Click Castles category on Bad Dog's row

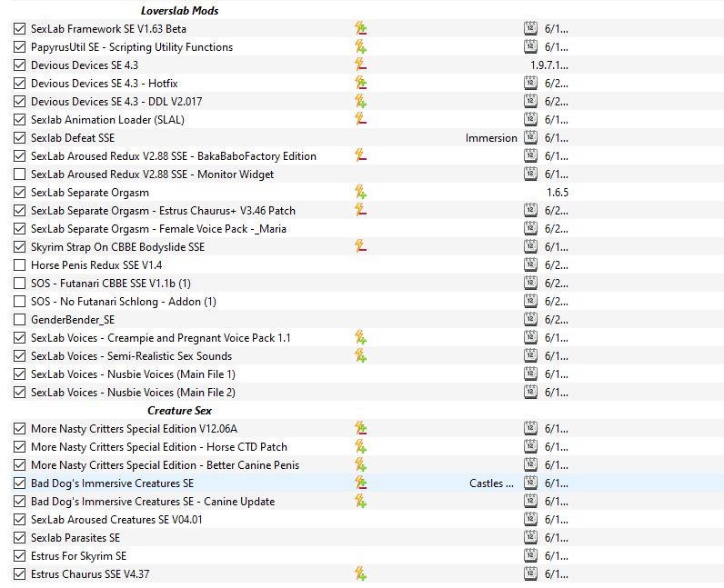(x=491, y=483)
